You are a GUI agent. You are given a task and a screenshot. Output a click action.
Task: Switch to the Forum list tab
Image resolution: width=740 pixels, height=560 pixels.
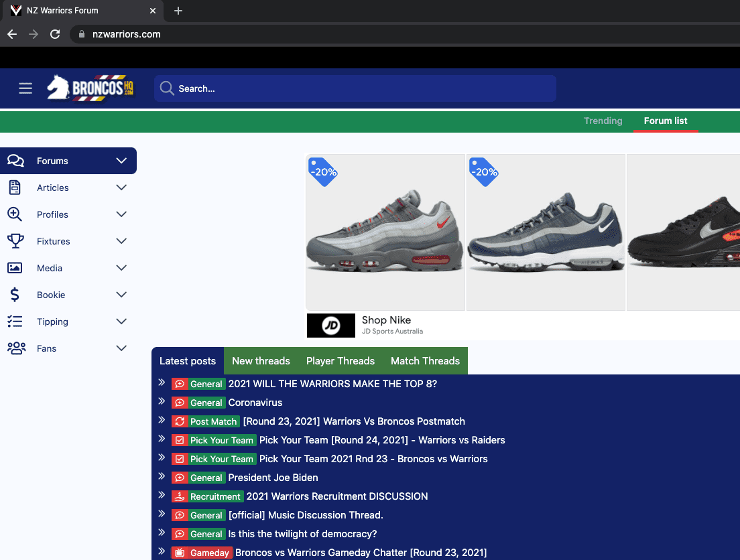666,121
